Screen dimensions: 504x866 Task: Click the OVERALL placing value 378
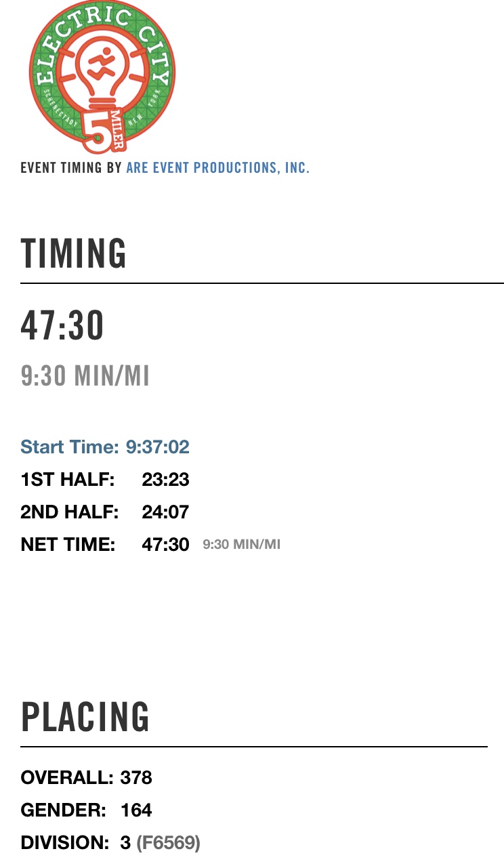coord(136,778)
